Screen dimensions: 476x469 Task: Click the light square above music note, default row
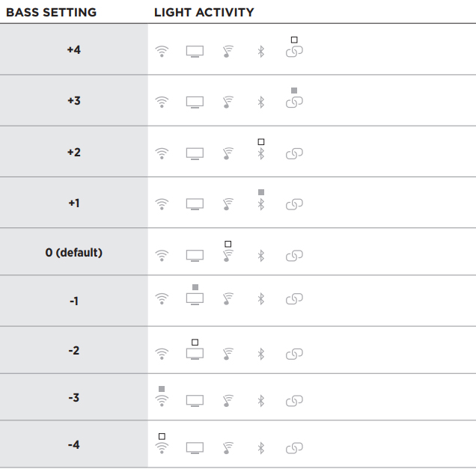point(228,244)
